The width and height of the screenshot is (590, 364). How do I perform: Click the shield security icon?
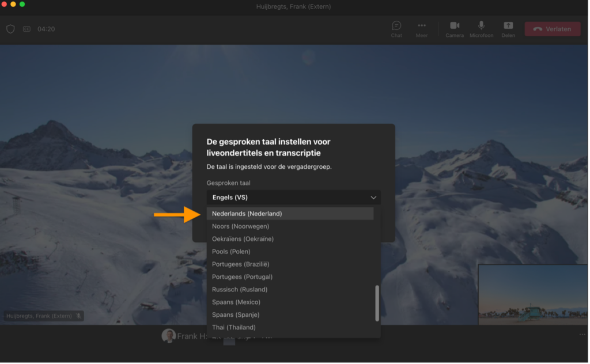10,29
